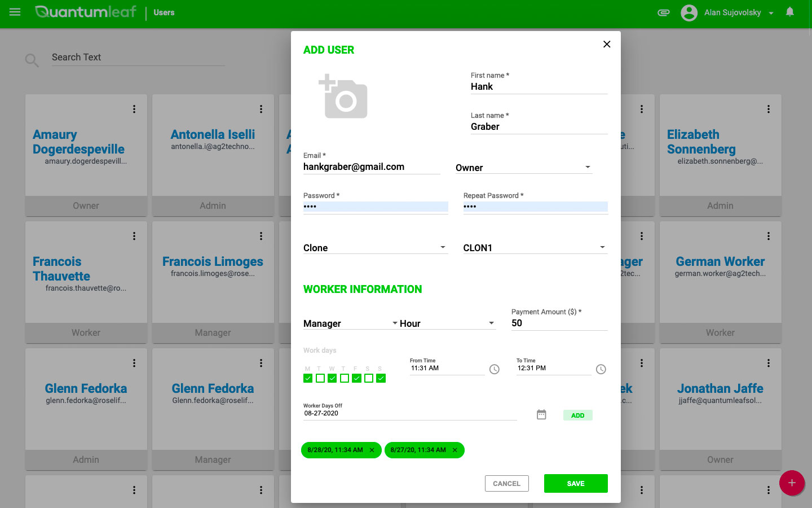Uncheck the Wednesday work day checkbox
This screenshot has height=508, width=812.
[332, 378]
